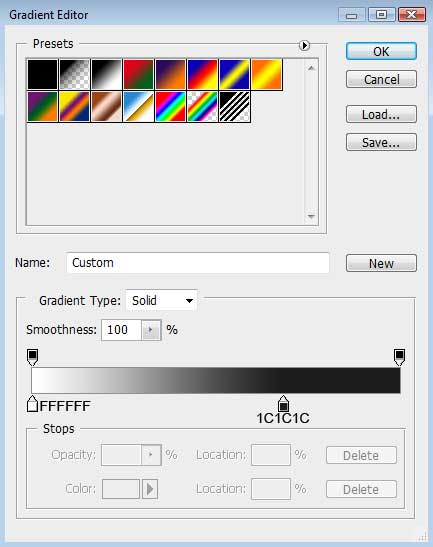This screenshot has width=433, height=547.
Task: Delete the selected color stop
Action: tap(361, 489)
